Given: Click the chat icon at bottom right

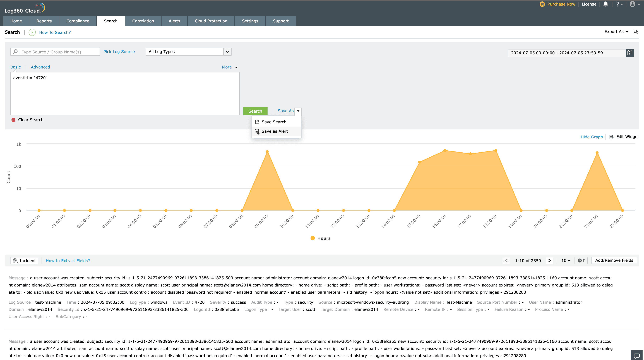Looking at the screenshot, I should point(637,356).
